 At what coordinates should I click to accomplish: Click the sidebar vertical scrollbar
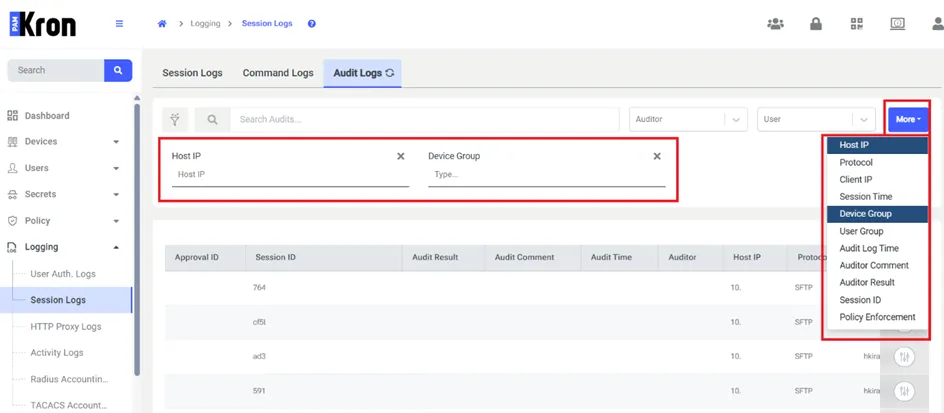[137, 239]
